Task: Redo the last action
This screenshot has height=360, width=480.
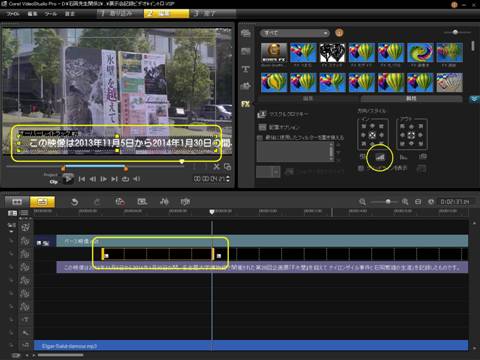Action: pos(97,202)
